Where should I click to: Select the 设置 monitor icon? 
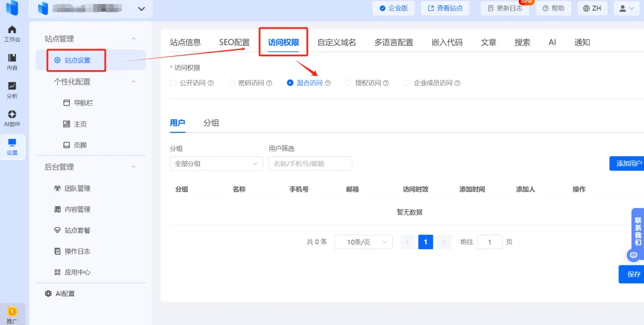[13, 143]
